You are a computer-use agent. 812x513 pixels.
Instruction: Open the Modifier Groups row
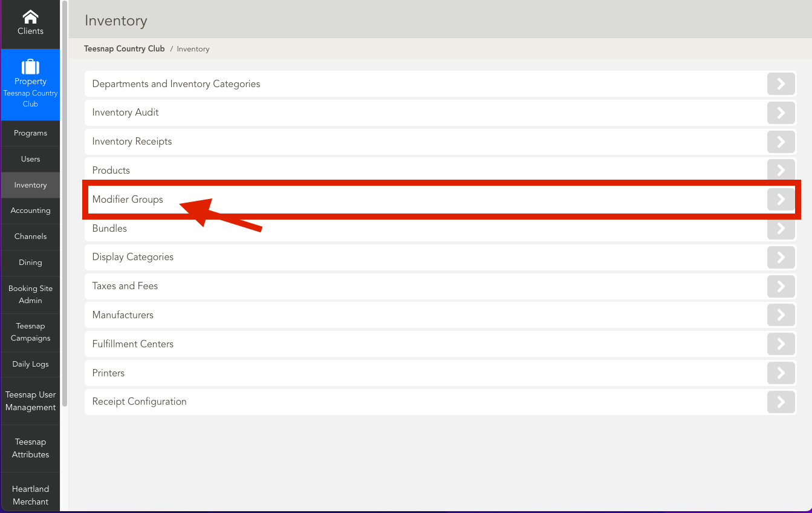[x=440, y=199]
